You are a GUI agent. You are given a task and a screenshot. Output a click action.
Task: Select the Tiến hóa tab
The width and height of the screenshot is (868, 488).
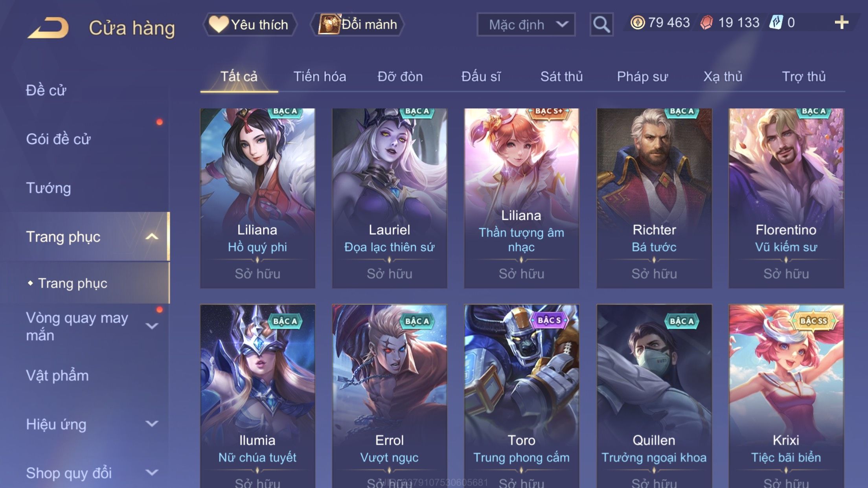point(320,76)
